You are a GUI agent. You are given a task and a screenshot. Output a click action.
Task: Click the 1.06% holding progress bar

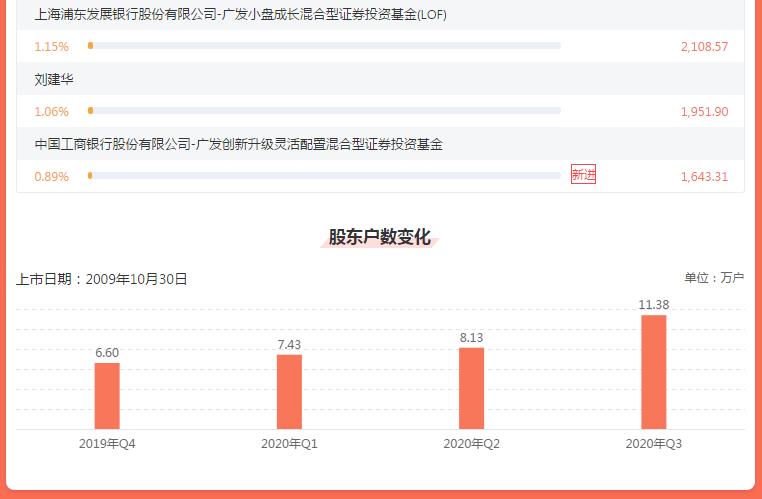[325, 111]
